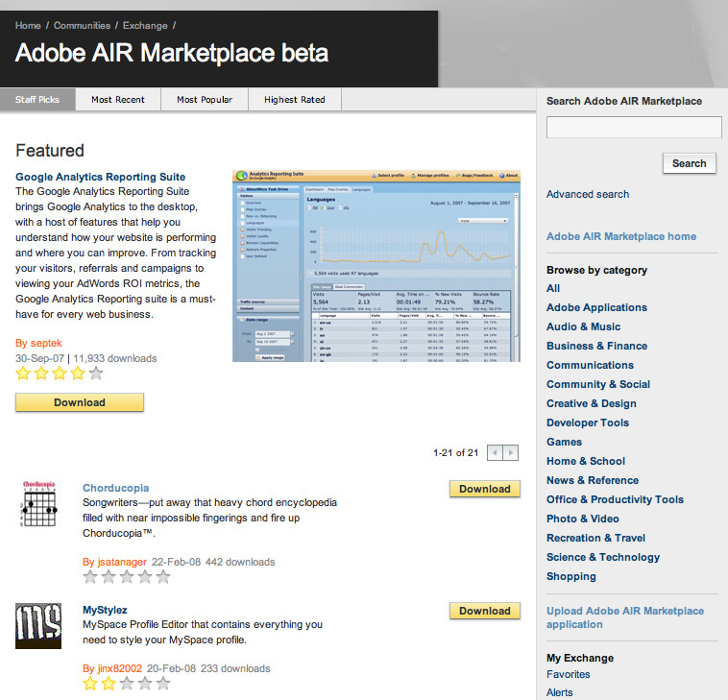
Task: Open the Chorducopia title link
Action: [115, 488]
